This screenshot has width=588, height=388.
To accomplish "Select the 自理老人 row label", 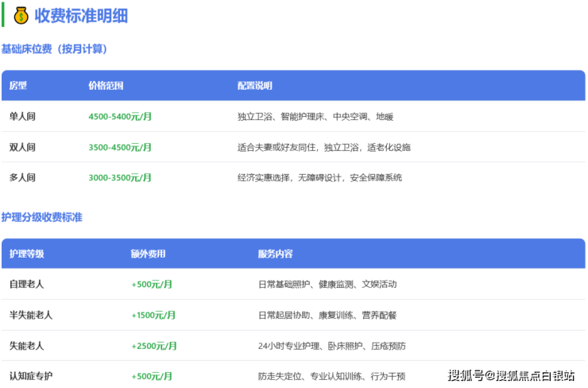I will coord(27,285).
